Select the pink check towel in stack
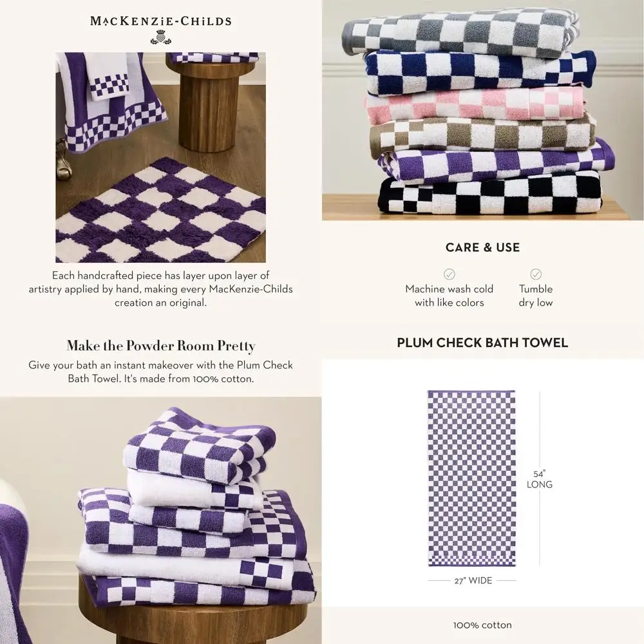Screen dimensions: 644x644 pos(475,105)
